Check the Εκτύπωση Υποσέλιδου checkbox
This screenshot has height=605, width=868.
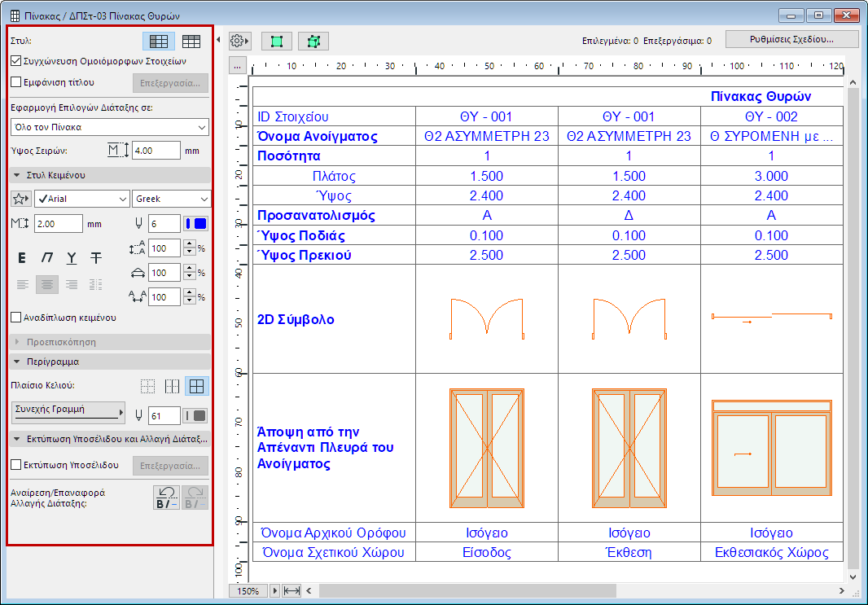click(x=16, y=466)
